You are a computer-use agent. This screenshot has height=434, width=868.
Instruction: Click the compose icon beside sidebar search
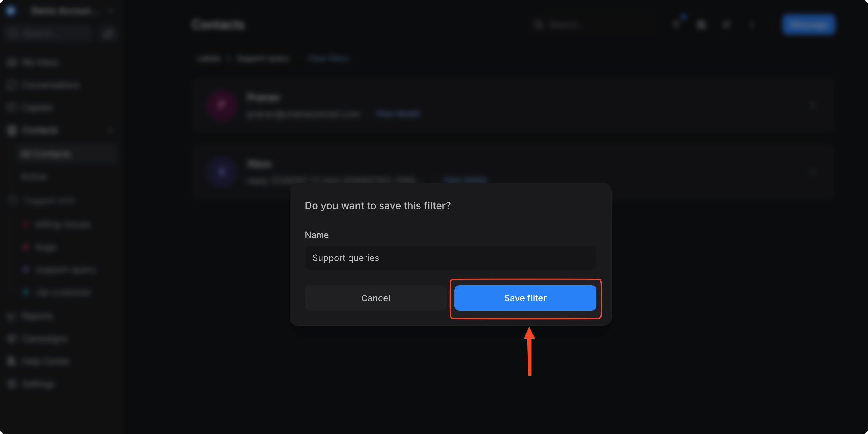tap(108, 33)
